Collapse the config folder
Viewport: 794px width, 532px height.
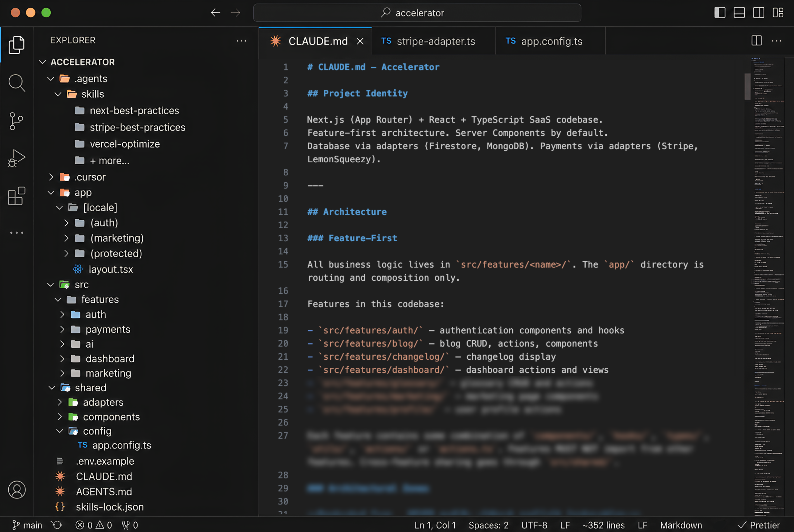tap(59, 431)
